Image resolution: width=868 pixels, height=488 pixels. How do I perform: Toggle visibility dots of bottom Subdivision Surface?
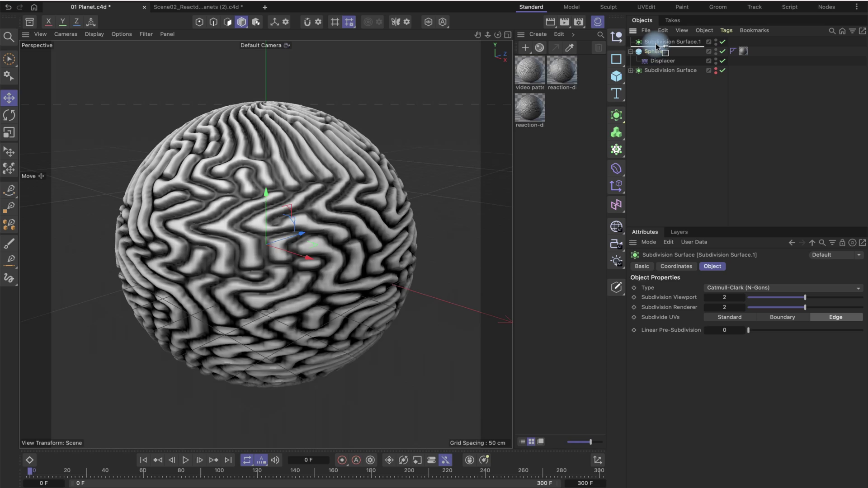[716, 70]
